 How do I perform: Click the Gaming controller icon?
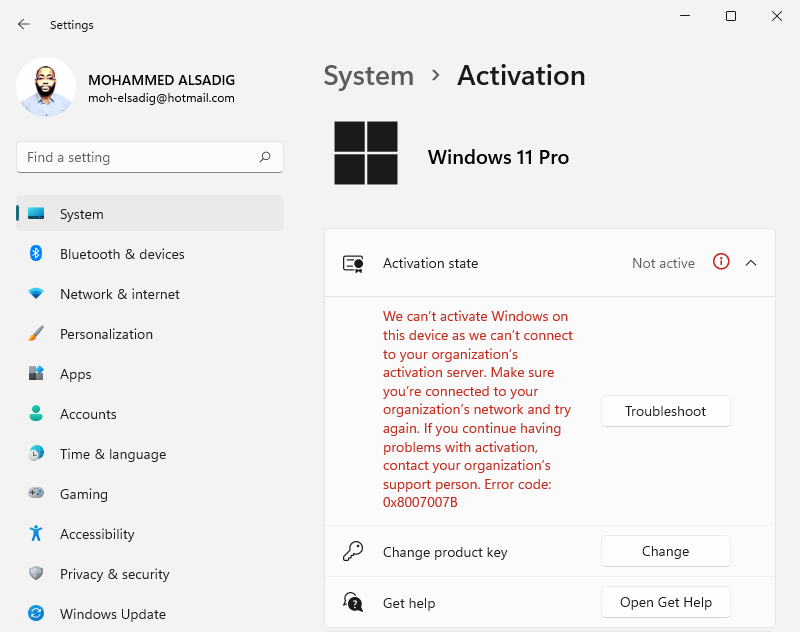tap(36, 493)
